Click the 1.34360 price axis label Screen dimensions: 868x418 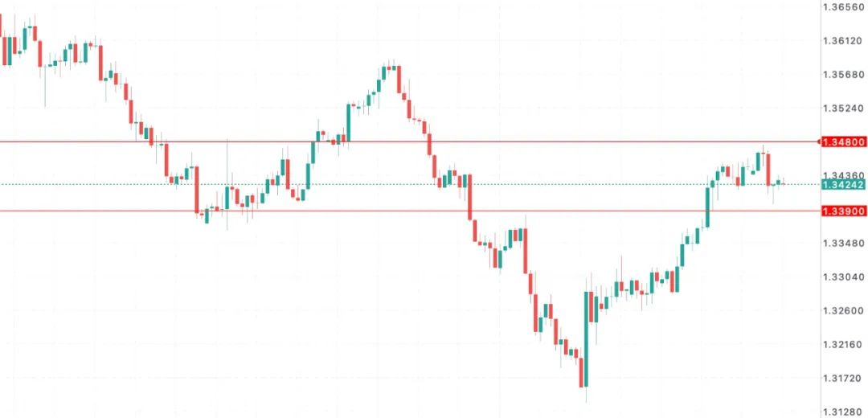click(x=842, y=174)
